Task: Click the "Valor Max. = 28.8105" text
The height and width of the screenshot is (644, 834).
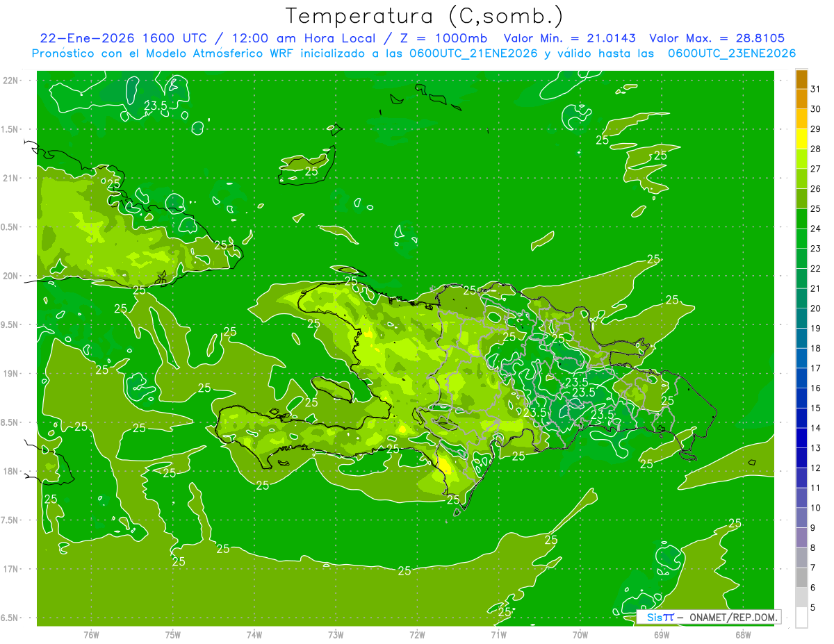Action: click(717, 38)
